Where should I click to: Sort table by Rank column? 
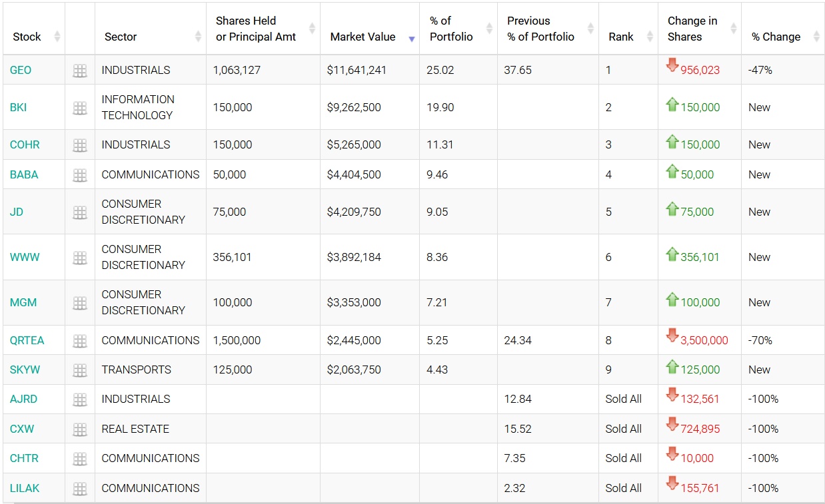(650, 36)
